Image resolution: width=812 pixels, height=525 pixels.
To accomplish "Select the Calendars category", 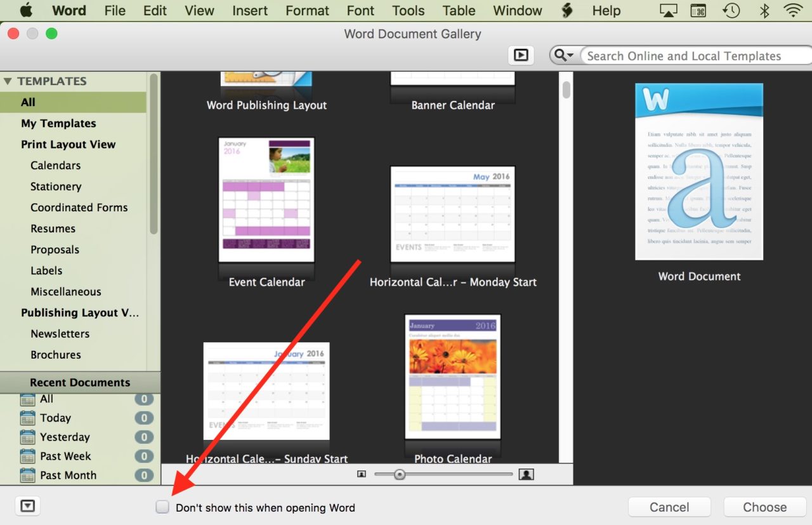I will click(x=56, y=165).
